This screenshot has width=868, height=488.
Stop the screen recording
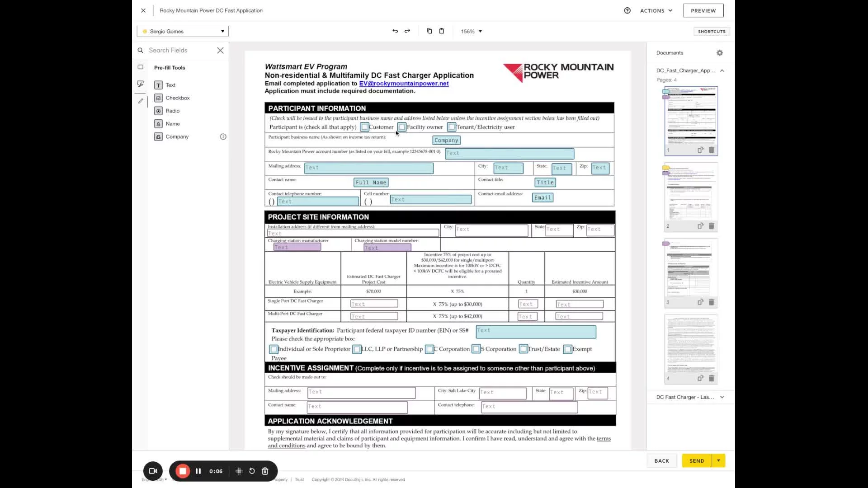coord(183,471)
